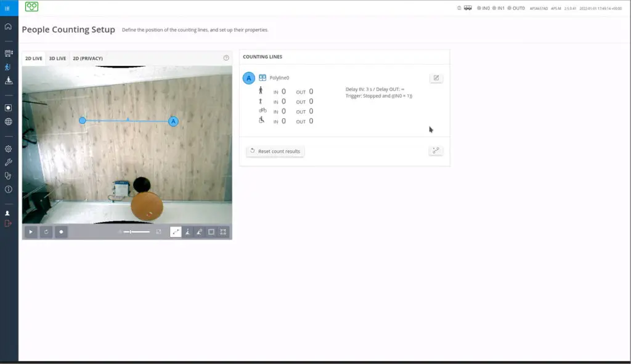
Task: Toggle counting lines display in video toolbar
Action: pos(176,232)
